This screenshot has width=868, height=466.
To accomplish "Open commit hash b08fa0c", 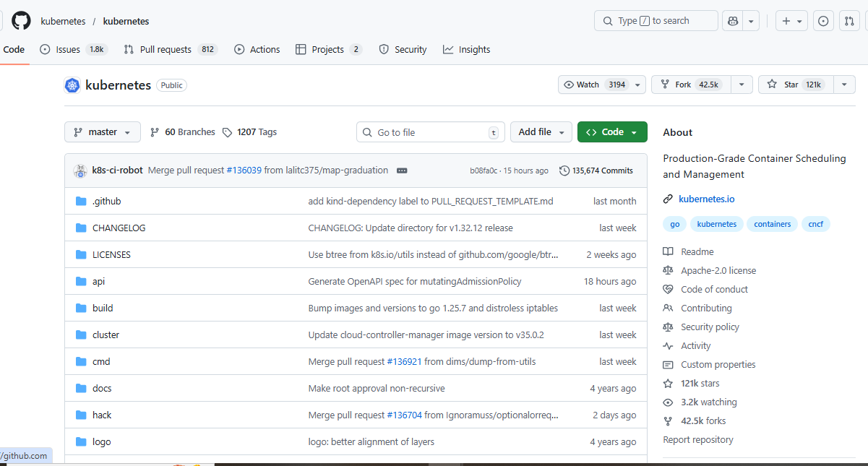I will click(x=484, y=171).
